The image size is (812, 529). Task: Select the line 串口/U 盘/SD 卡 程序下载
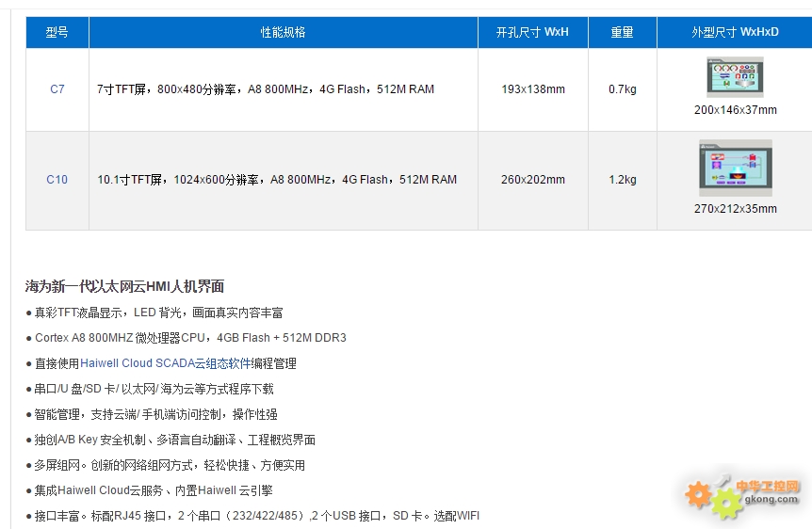pos(150,389)
